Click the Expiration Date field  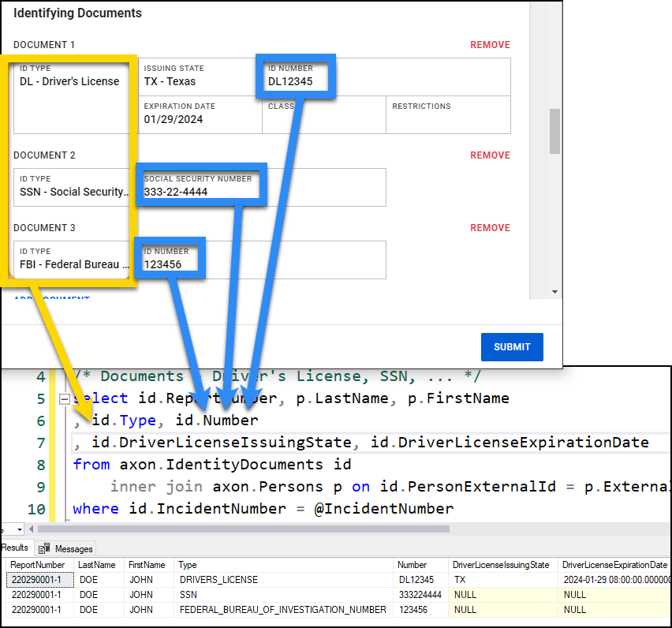pyautogui.click(x=200, y=114)
